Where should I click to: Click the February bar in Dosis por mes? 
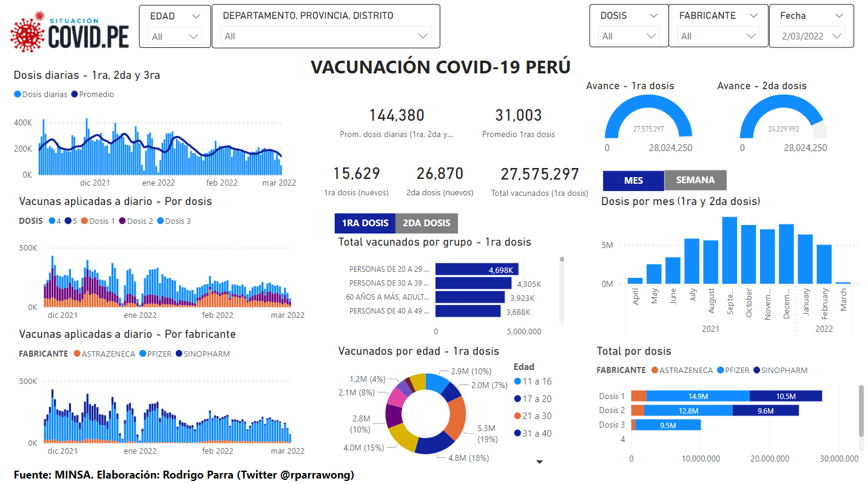coord(824,264)
